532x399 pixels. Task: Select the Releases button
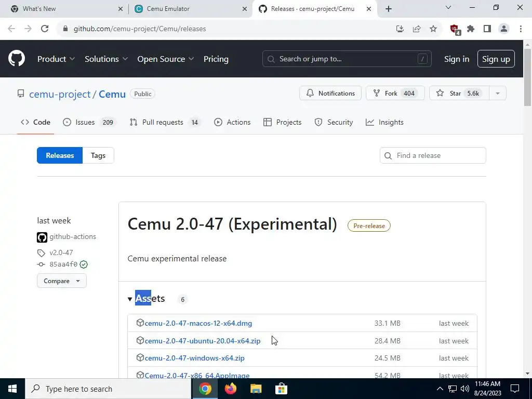click(x=60, y=155)
